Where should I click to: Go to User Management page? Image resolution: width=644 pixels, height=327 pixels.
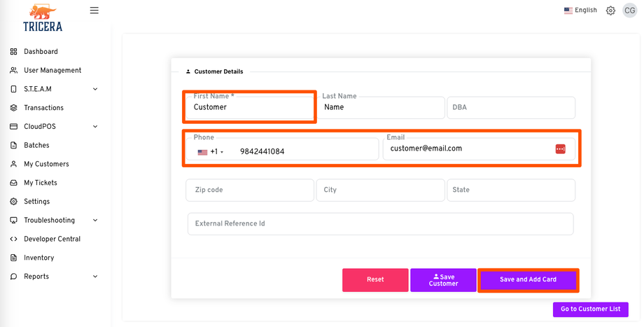[52, 71]
